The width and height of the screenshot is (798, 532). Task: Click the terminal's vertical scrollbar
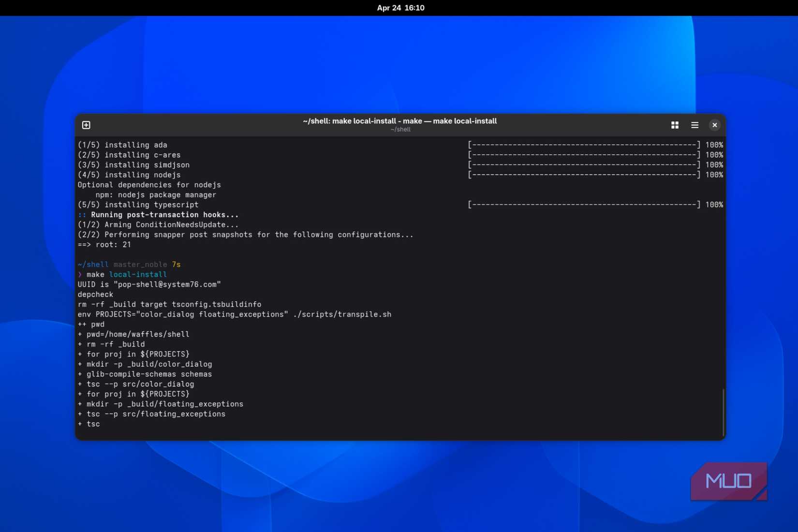(723, 411)
